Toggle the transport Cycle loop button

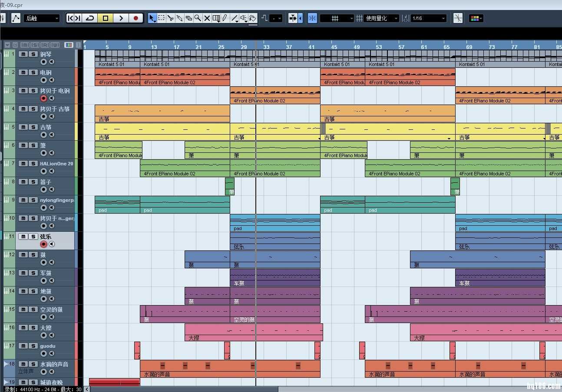coord(90,18)
